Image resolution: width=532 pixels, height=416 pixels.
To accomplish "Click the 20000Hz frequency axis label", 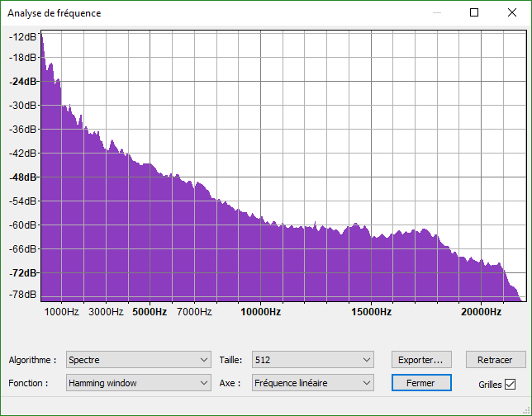I will pyautogui.click(x=481, y=311).
